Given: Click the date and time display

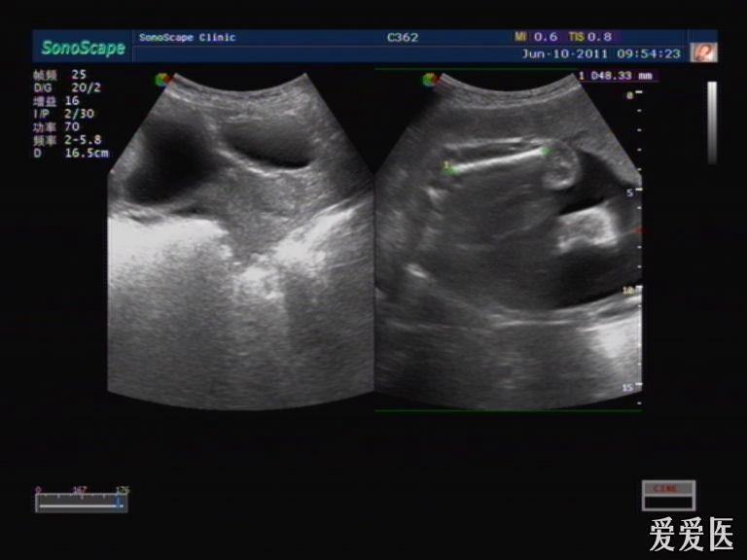Looking at the screenshot, I should click(601, 53).
